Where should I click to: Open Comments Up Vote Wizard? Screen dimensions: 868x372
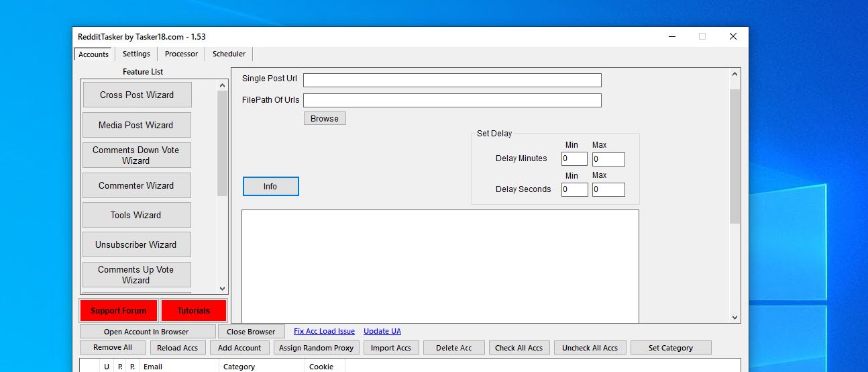[x=137, y=275]
